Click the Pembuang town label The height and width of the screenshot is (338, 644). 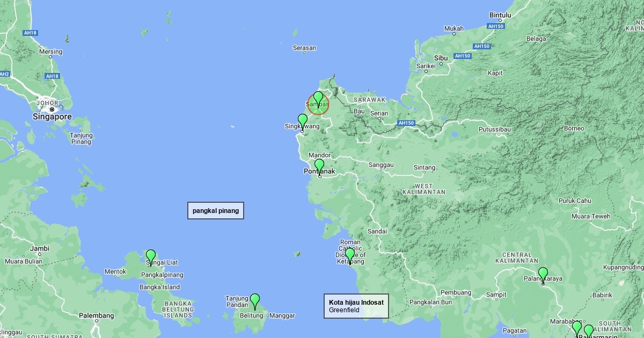tap(456, 292)
